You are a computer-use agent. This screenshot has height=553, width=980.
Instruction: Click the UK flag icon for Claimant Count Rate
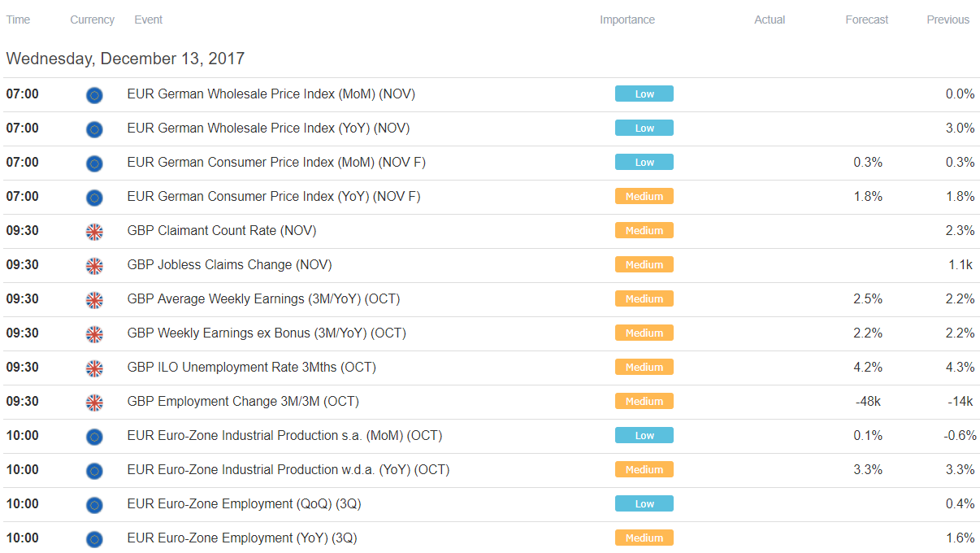(94, 232)
